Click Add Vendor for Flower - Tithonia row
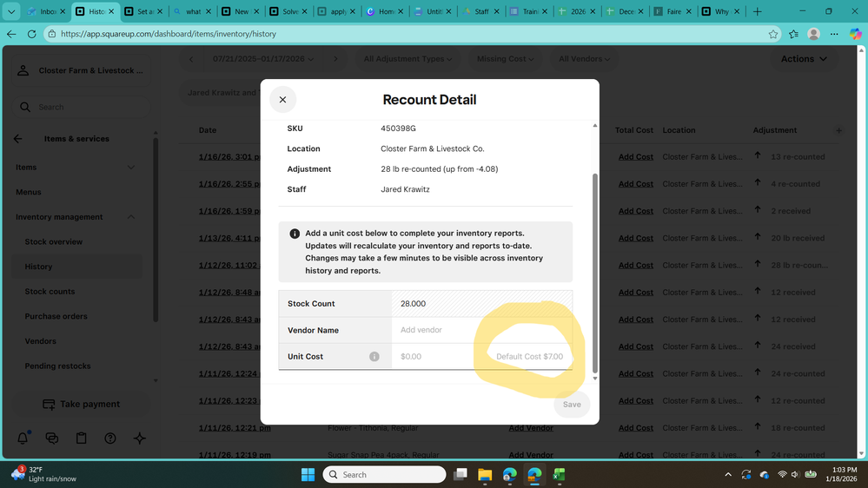This screenshot has width=868, height=488. [531, 428]
